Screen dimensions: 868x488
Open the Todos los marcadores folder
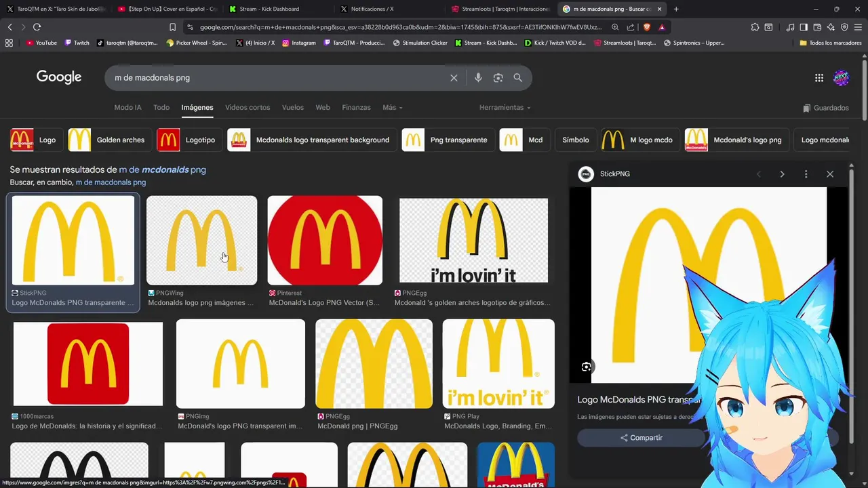click(830, 43)
